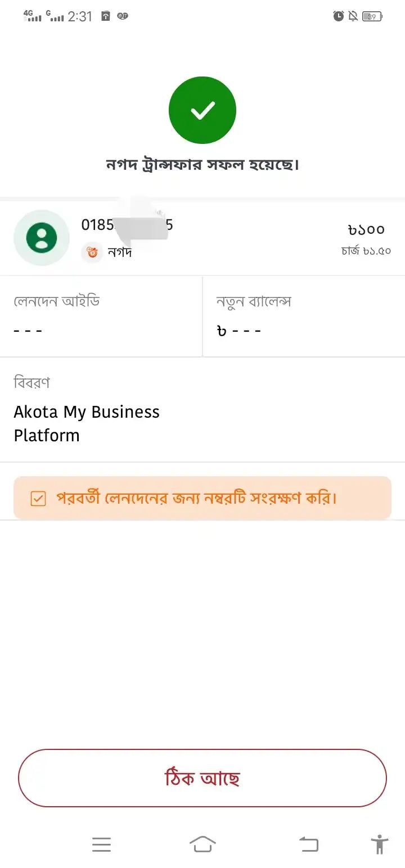Screen dimensions: 405x868
Task: Tap the recipient profile avatar icon
Action: [x=42, y=238]
